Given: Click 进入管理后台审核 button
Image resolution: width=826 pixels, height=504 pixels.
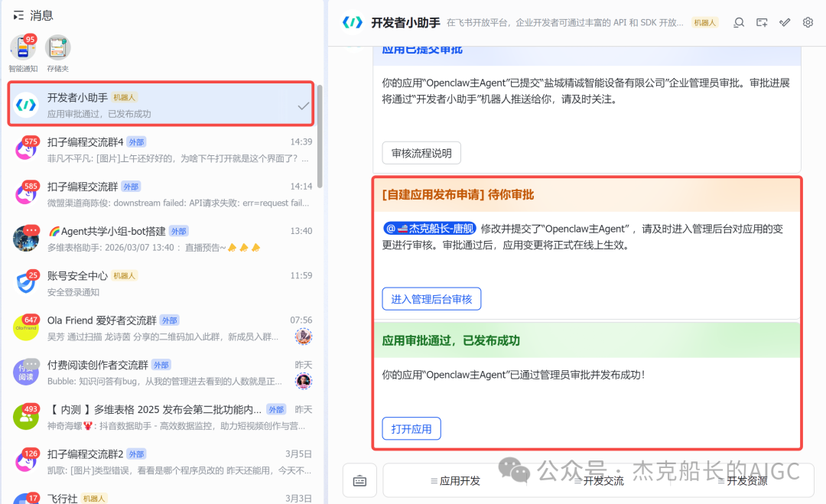Looking at the screenshot, I should pyautogui.click(x=431, y=299).
